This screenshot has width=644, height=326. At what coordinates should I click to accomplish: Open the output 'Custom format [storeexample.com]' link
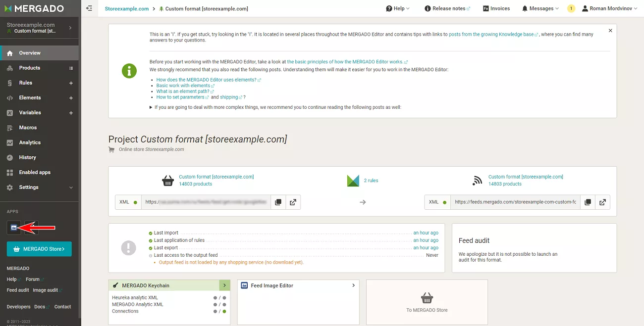526,177
